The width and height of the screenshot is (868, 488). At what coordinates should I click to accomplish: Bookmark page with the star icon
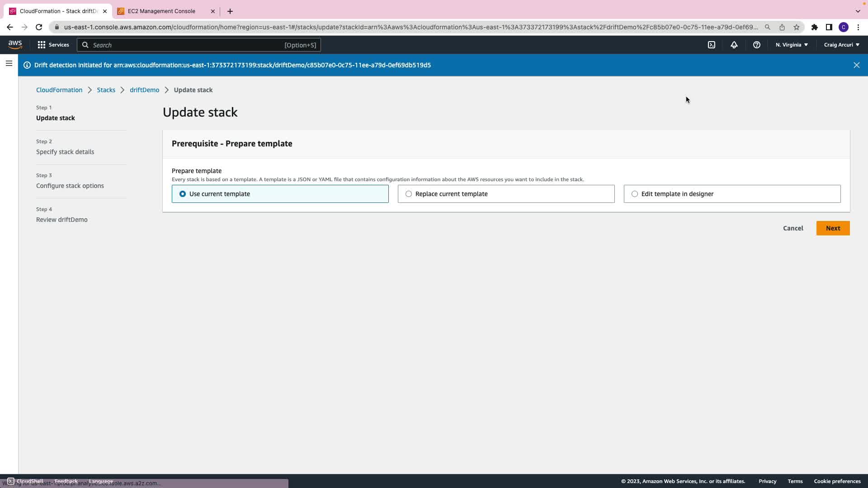[797, 27]
